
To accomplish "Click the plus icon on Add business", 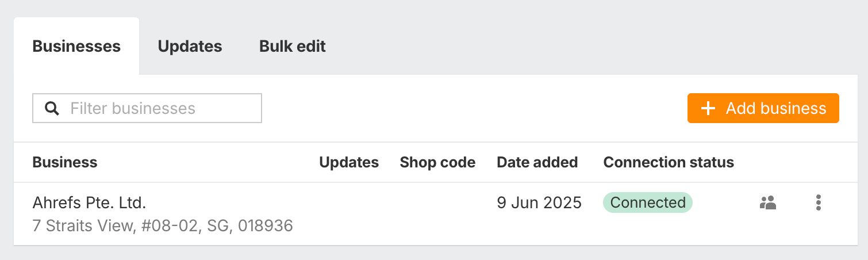I will [709, 108].
